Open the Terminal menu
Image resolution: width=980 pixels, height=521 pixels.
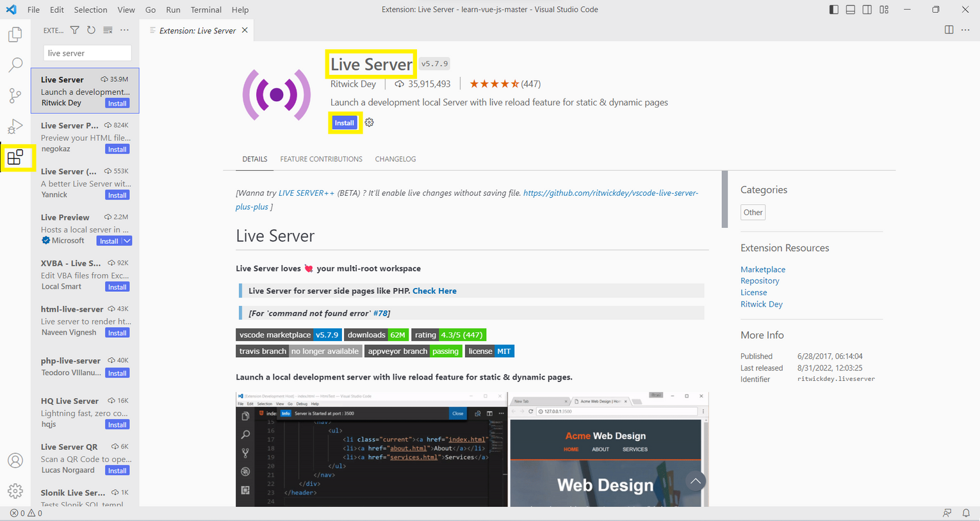(206, 10)
